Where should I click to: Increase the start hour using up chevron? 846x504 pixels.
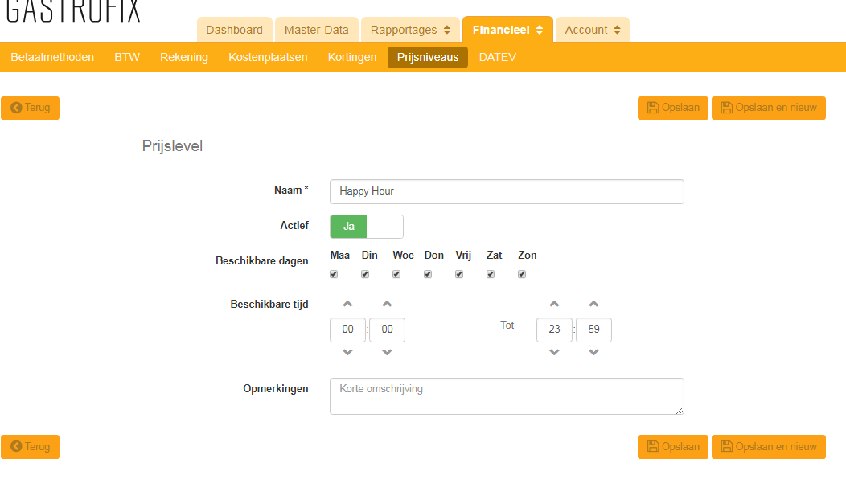tap(347, 304)
